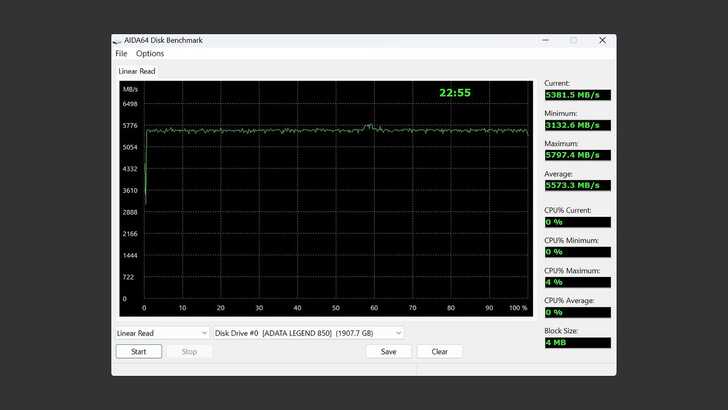728x410 pixels.
Task: Click the Average 5573.3 MB/s readout
Action: [x=576, y=185]
